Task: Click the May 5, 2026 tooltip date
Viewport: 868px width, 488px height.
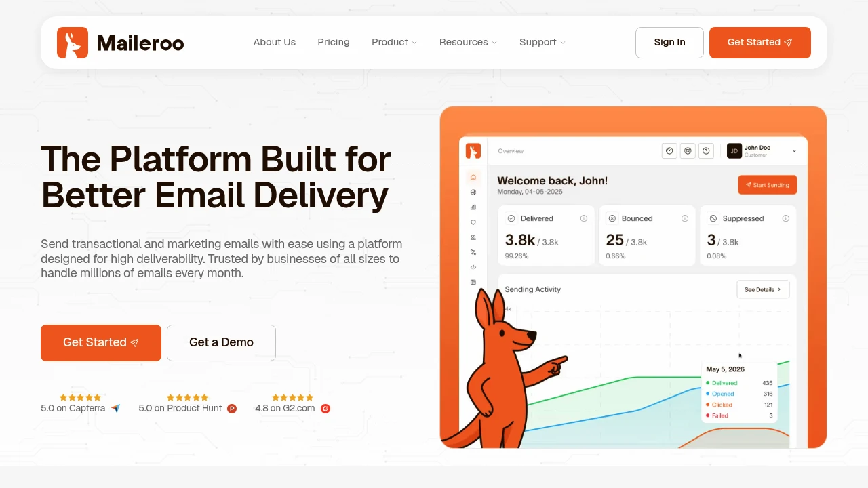Action: pos(726,369)
